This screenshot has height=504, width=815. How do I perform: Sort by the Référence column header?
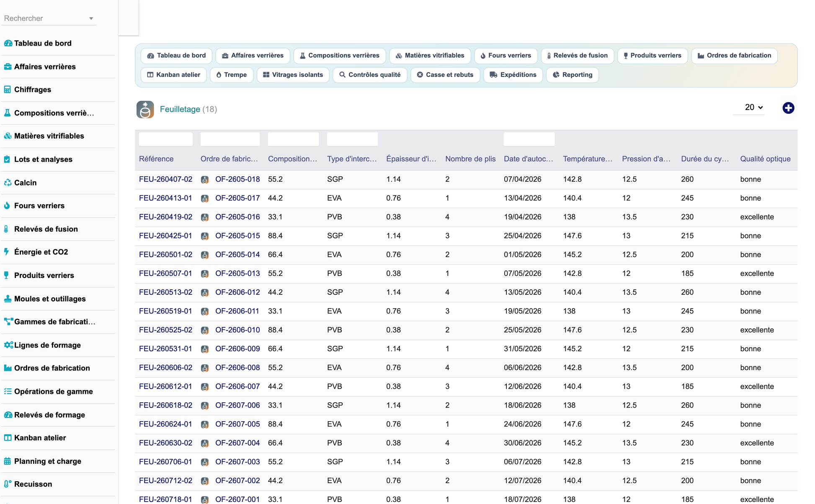(x=156, y=159)
